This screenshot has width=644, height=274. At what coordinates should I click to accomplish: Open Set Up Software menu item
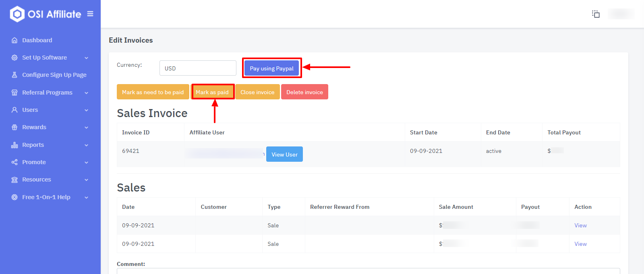44,58
